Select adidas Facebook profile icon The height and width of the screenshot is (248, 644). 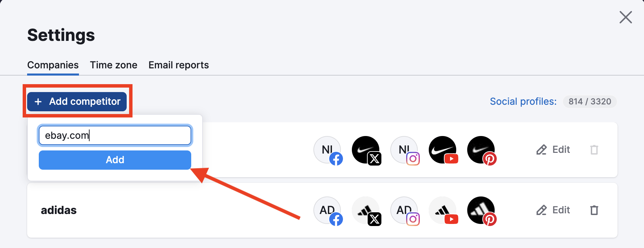(x=328, y=211)
